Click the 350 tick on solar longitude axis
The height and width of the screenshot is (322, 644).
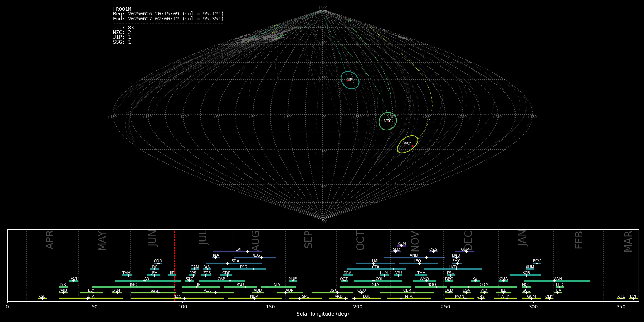(621, 307)
